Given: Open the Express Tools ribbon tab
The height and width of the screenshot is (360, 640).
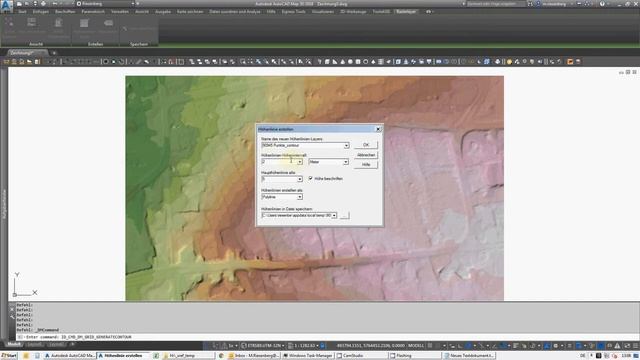Looking at the screenshot, I should (x=293, y=11).
